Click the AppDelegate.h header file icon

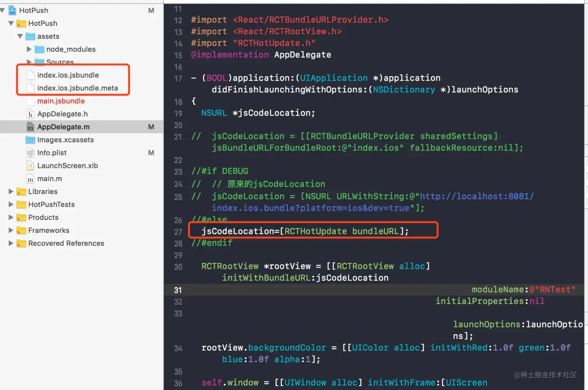(30, 114)
